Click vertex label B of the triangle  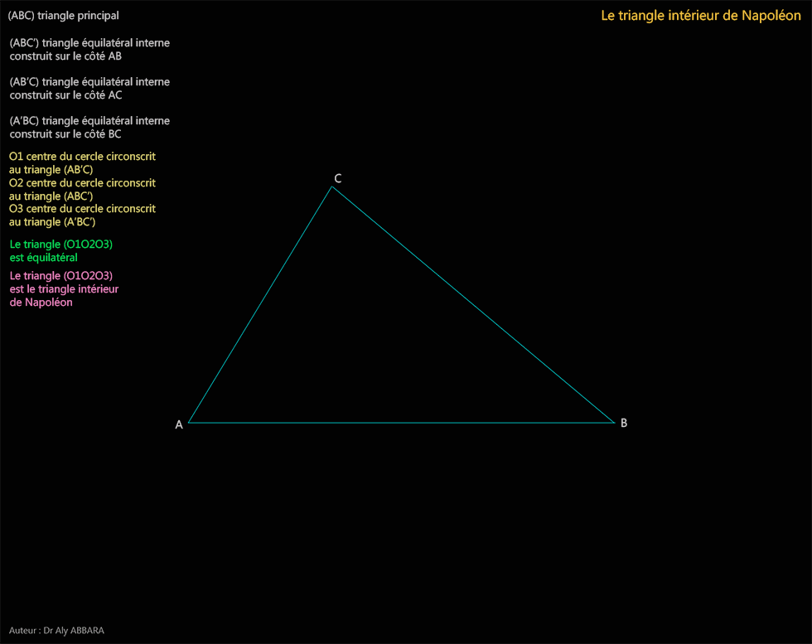[x=624, y=422]
